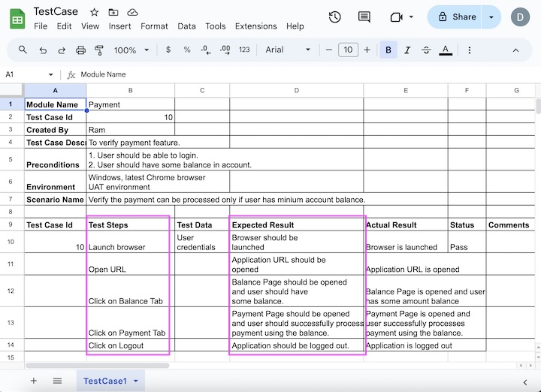Open the text color picker
The height and width of the screenshot is (392, 541).
click(x=446, y=50)
